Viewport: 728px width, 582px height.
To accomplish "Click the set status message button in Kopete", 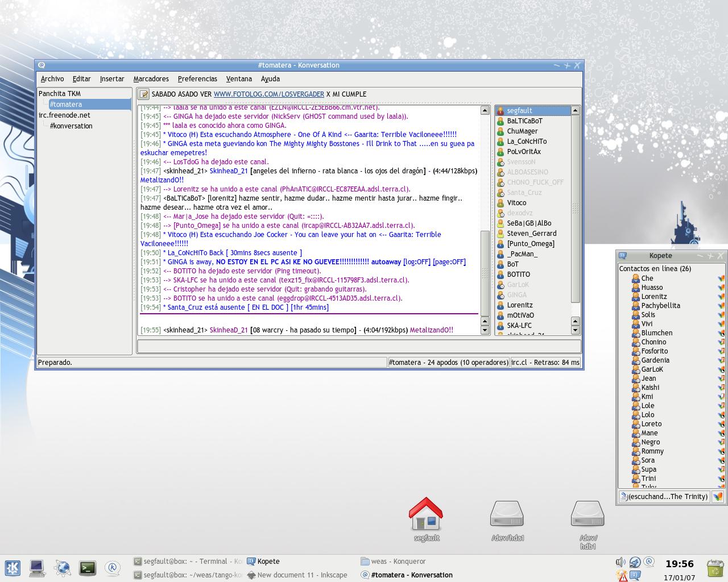I will [623, 497].
